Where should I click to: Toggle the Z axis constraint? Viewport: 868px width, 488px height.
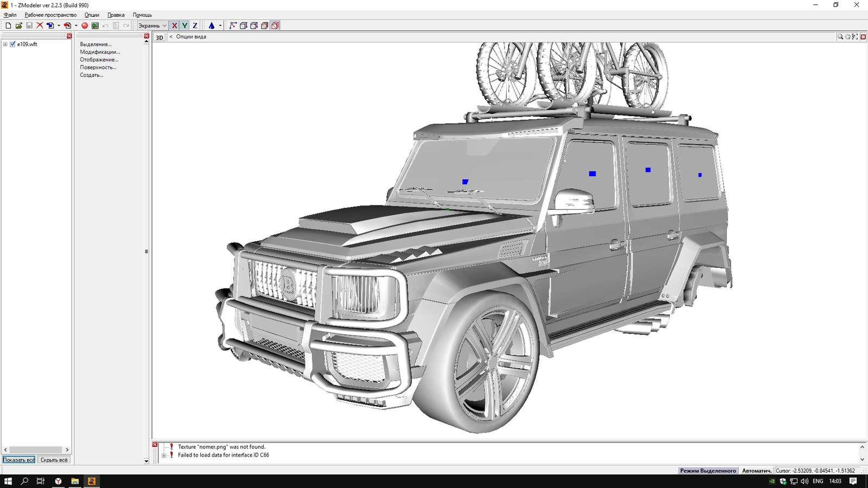tap(195, 25)
